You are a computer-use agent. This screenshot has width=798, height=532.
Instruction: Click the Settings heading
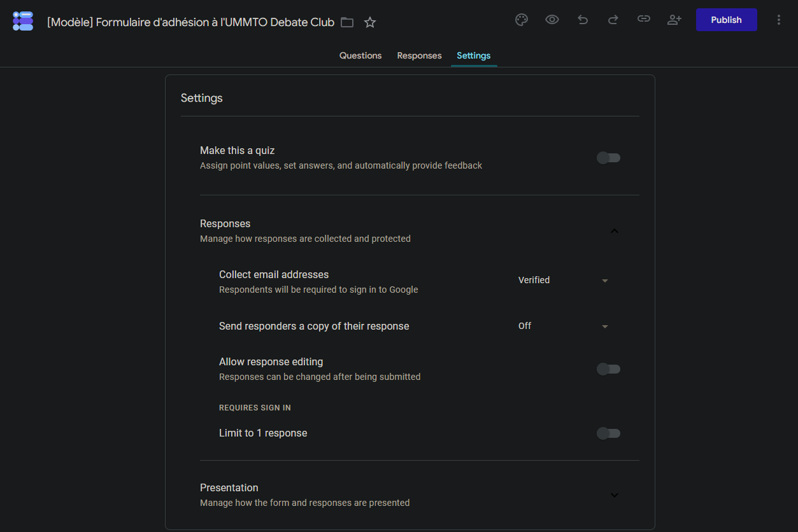click(202, 98)
